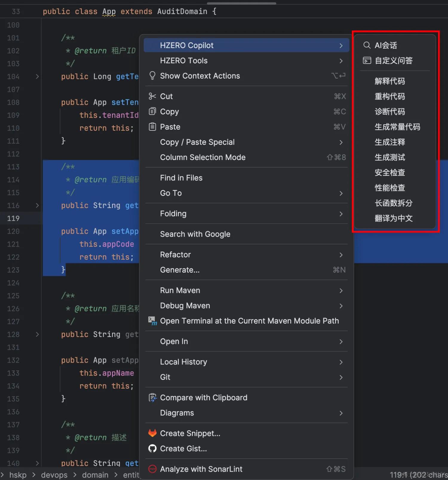Choose Paste from the context menu

pos(246,127)
